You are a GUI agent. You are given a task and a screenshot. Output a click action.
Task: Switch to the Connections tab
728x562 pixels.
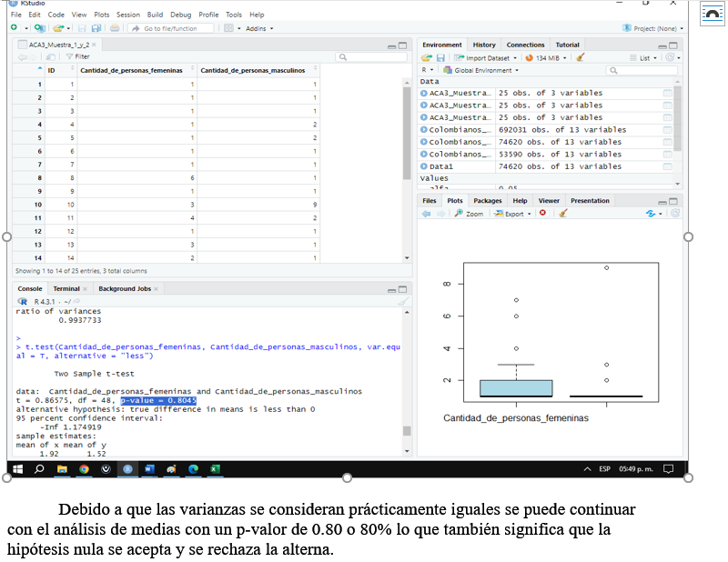[526, 45]
